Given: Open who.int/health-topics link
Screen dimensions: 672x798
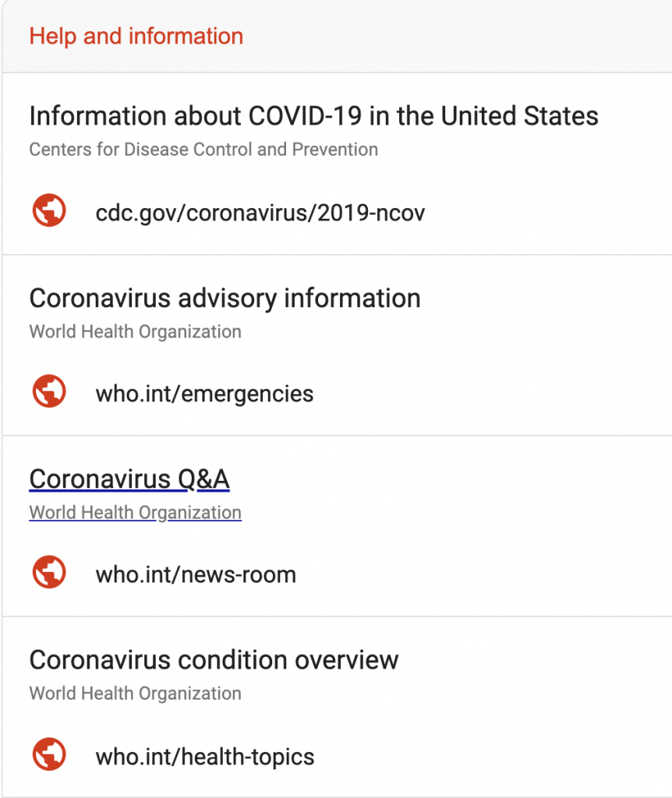Looking at the screenshot, I should pos(205,757).
